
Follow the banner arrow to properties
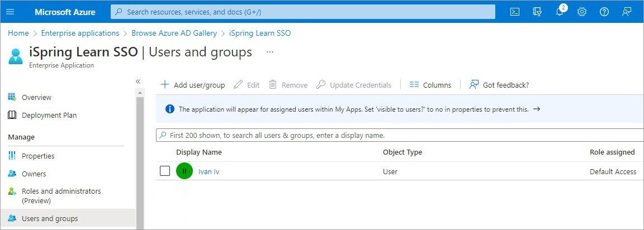536,109
